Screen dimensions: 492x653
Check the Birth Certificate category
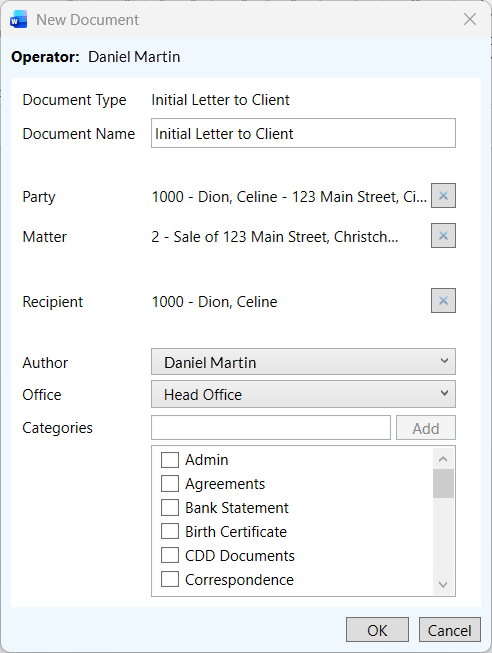click(x=170, y=531)
